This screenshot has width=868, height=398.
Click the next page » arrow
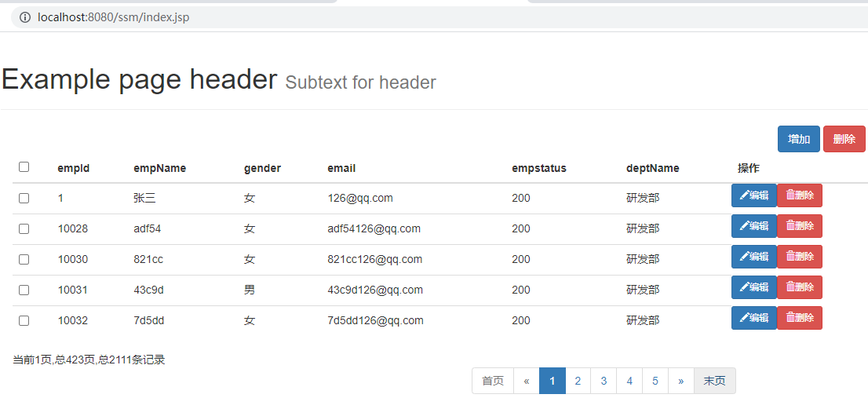pos(681,381)
